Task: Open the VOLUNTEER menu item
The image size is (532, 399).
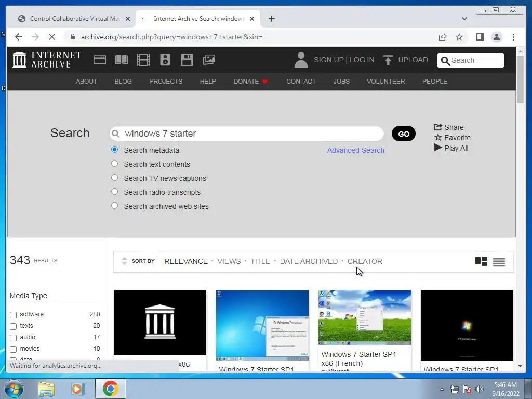Action: (386, 82)
